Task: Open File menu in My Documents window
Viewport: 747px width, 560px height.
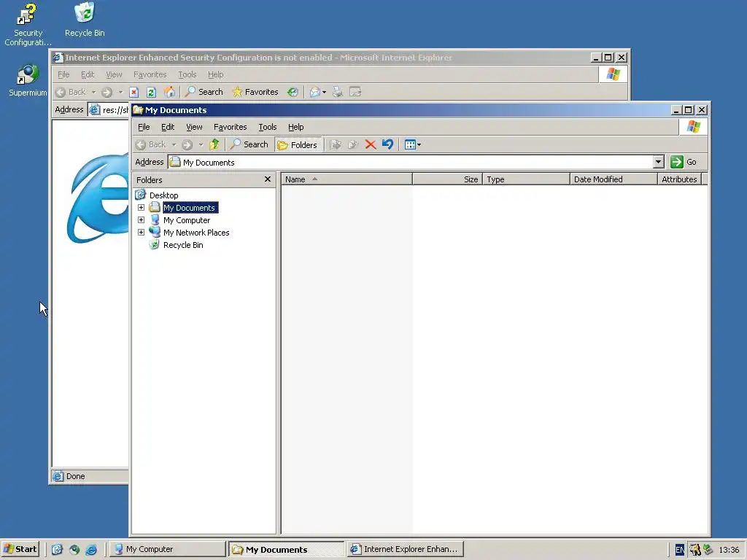Action: pos(144,127)
